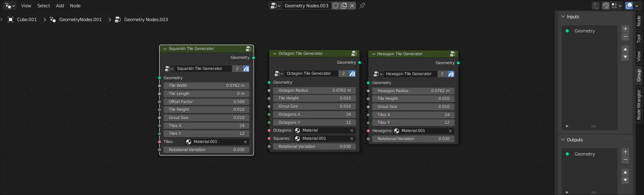The image size is (644, 195).
Task: Clear Material.001 from Tiles slot
Action: 245,142
